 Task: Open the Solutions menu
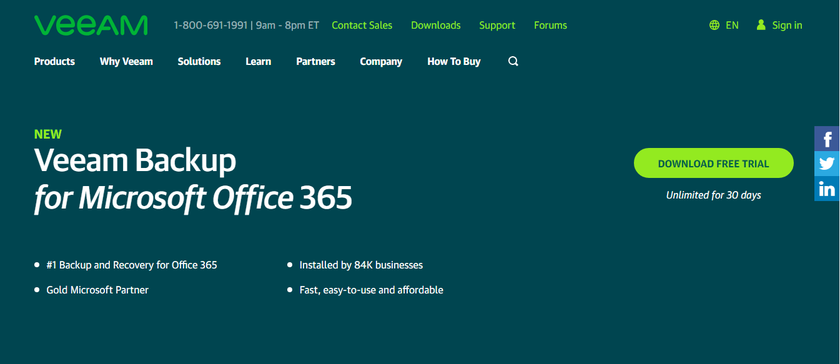[x=199, y=62]
